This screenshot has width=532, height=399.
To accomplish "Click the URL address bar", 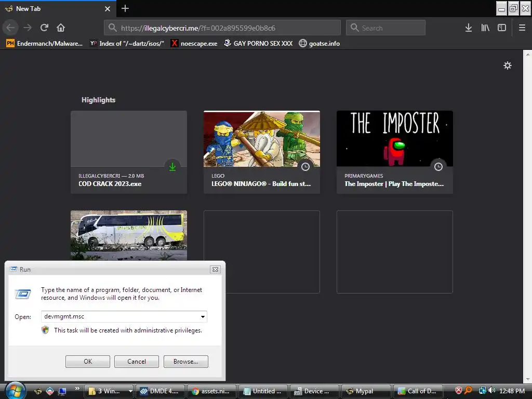I will pyautogui.click(x=222, y=28).
